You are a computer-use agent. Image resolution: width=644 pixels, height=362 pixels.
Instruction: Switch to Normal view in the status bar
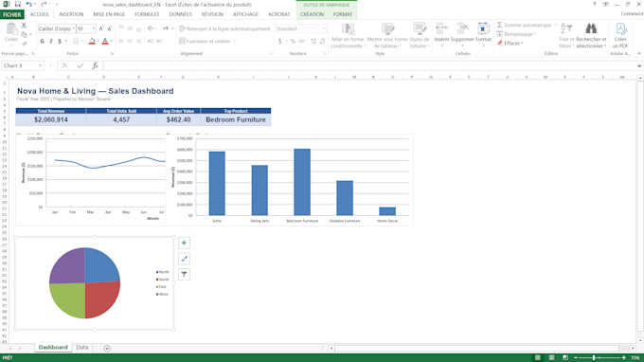point(538,358)
